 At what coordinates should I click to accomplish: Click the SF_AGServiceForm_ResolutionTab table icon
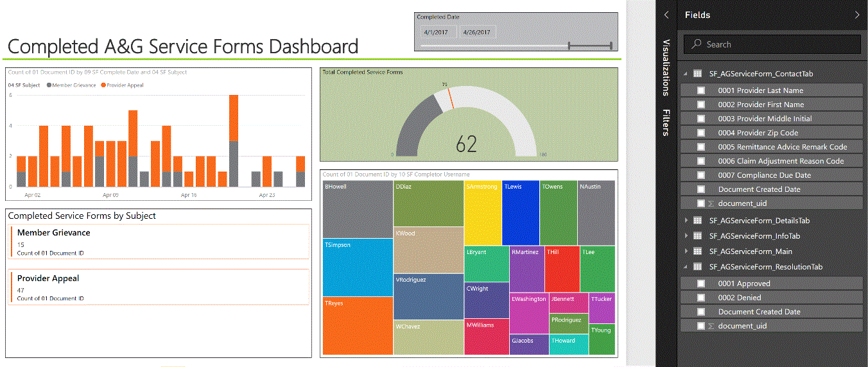point(697,267)
